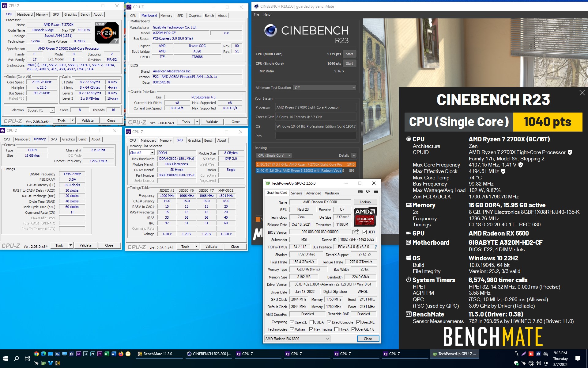This screenshot has width=588, height=368.
Task: Toggle the Ray Tracing checkbox
Action: point(311,329)
